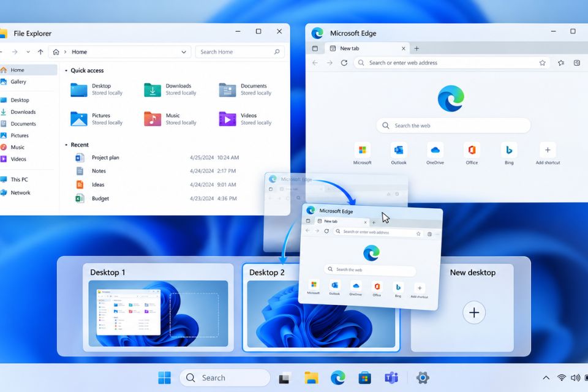This screenshot has height=392, width=588.
Task: Open Downloads folder in Quick access
Action: click(171, 89)
